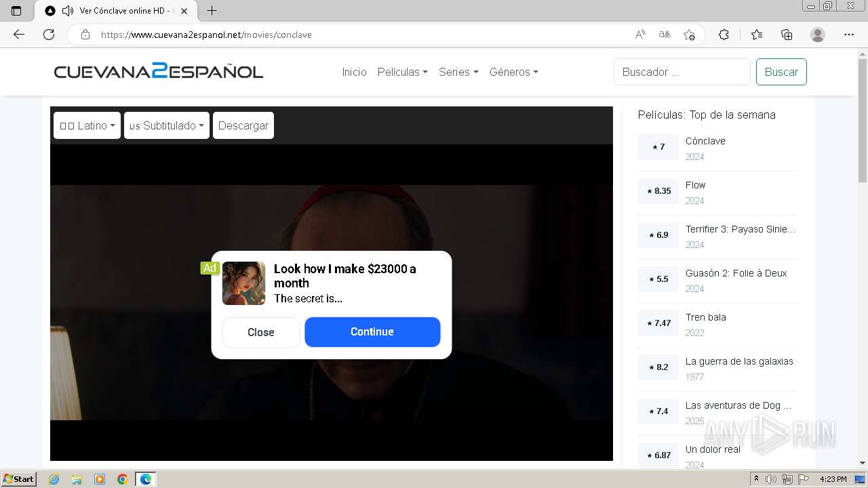Open Guasón 2: Folie à Deux entry
This screenshot has width=868, height=488.
(736, 273)
